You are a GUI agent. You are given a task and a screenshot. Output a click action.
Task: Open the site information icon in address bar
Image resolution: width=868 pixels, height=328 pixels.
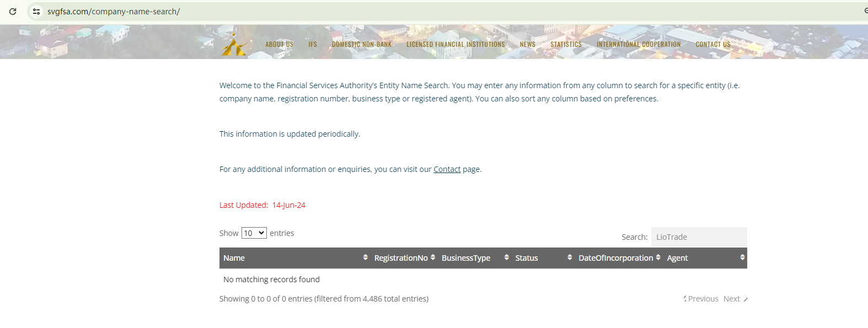[x=36, y=11]
